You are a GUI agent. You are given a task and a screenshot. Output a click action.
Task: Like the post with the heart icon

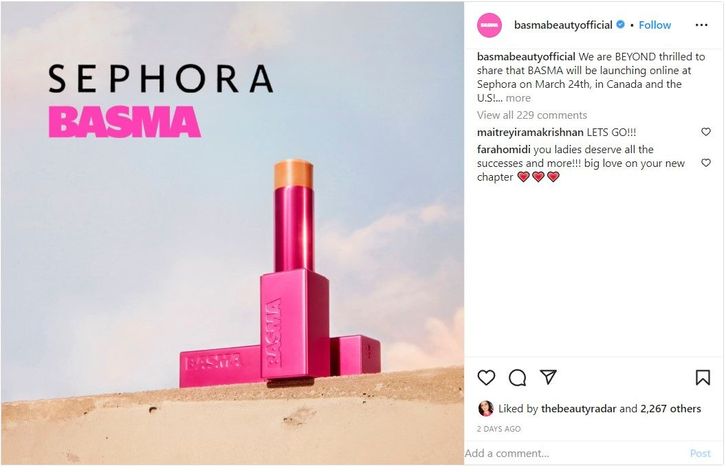click(486, 378)
